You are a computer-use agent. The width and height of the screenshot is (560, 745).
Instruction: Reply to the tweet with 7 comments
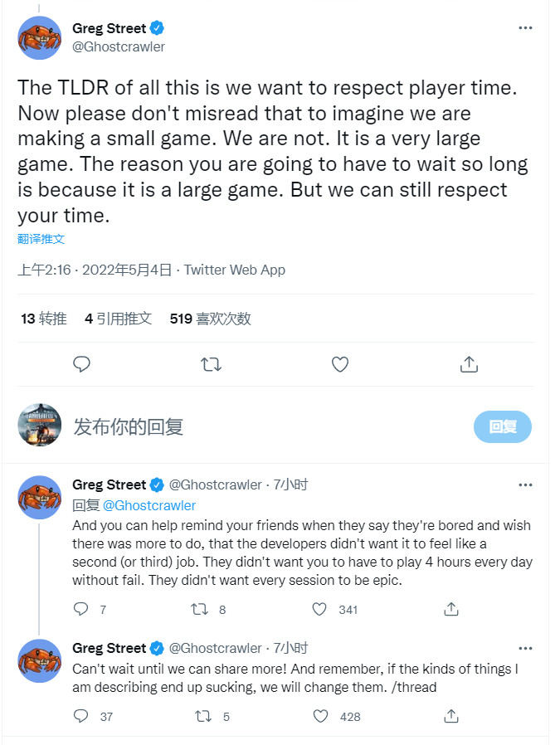point(81,610)
